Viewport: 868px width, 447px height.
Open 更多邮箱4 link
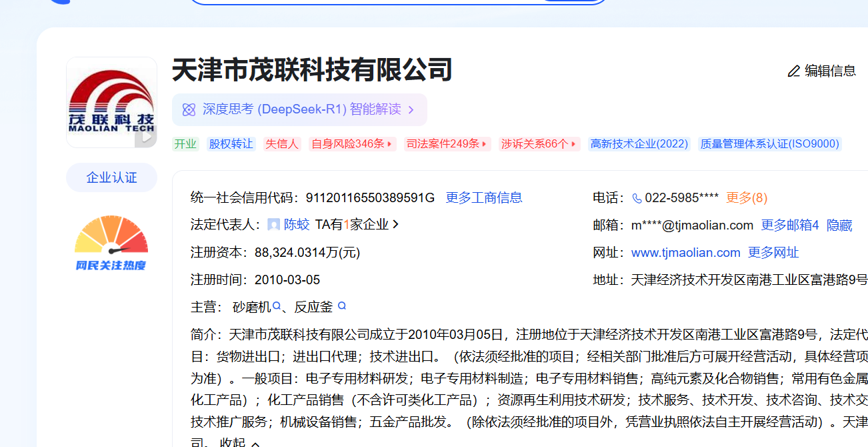[790, 226]
